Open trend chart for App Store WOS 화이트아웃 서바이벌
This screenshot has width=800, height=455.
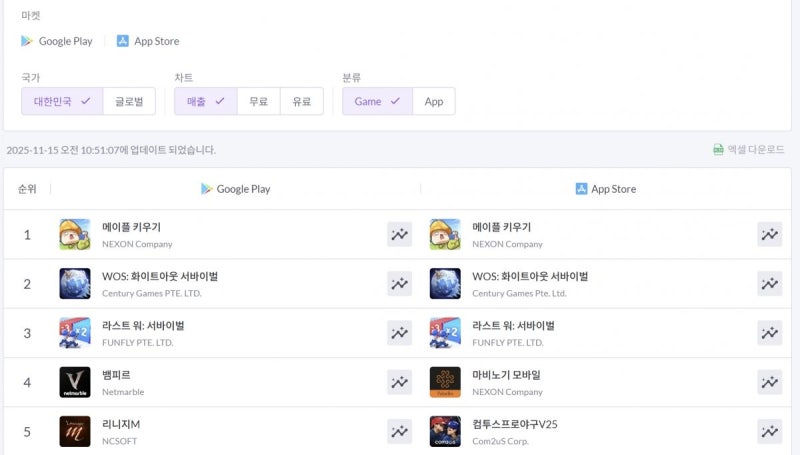[x=769, y=284]
